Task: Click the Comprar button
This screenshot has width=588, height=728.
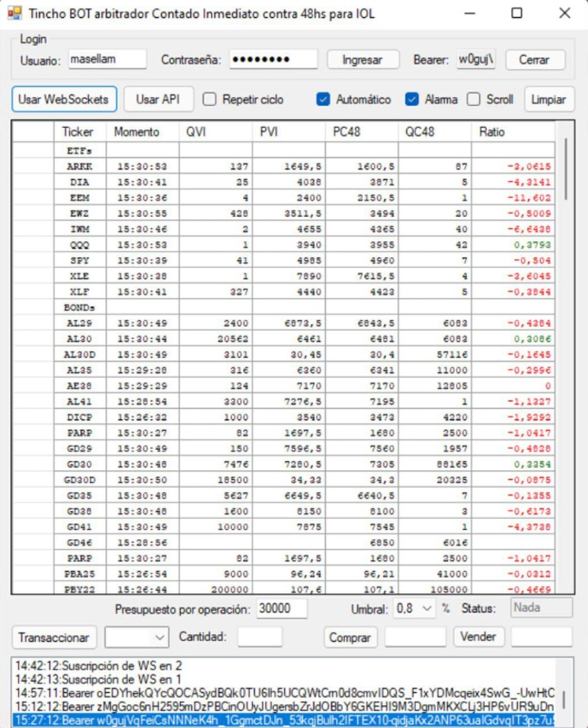Action: tap(350, 638)
